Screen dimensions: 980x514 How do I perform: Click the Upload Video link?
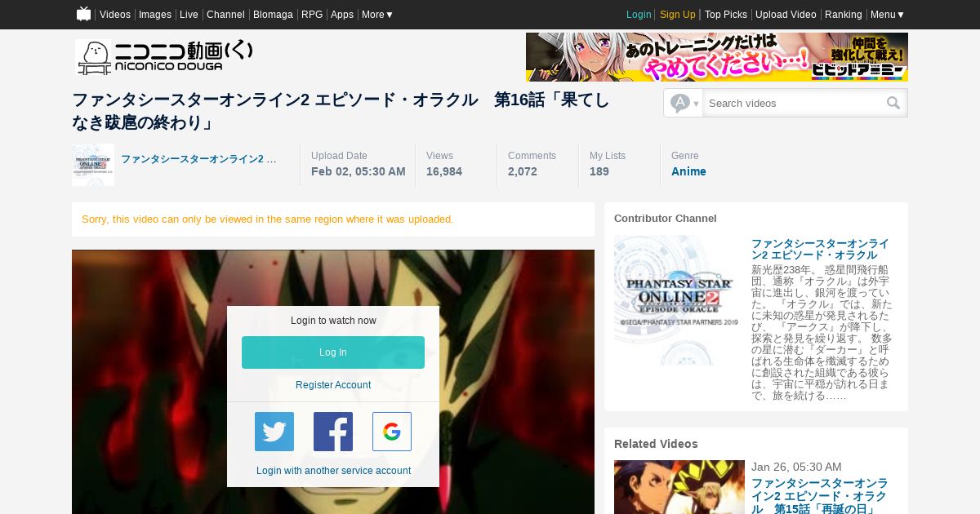click(786, 15)
